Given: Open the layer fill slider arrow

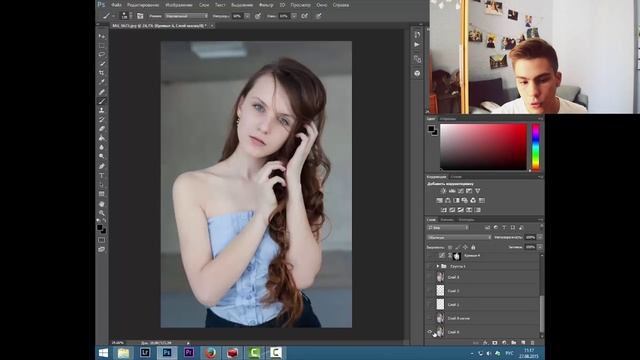Looking at the screenshot, I should 540,247.
